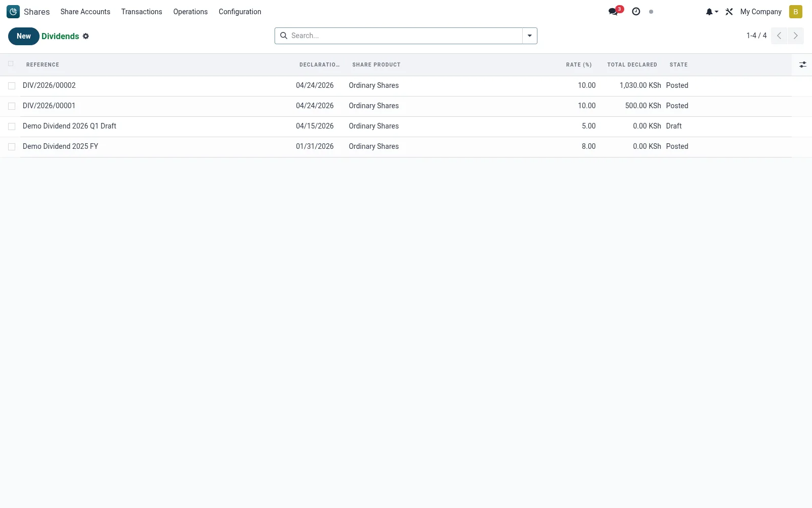
Task: Open the Dividends gear actions menu
Action: coord(86,36)
